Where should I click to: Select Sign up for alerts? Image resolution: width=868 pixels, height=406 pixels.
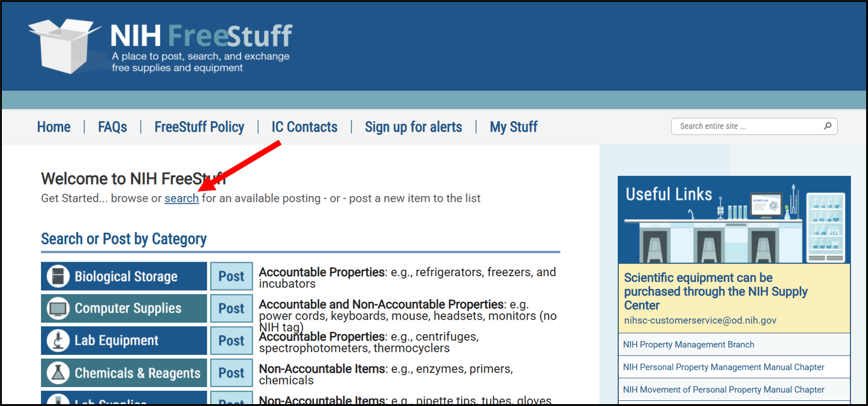(413, 127)
